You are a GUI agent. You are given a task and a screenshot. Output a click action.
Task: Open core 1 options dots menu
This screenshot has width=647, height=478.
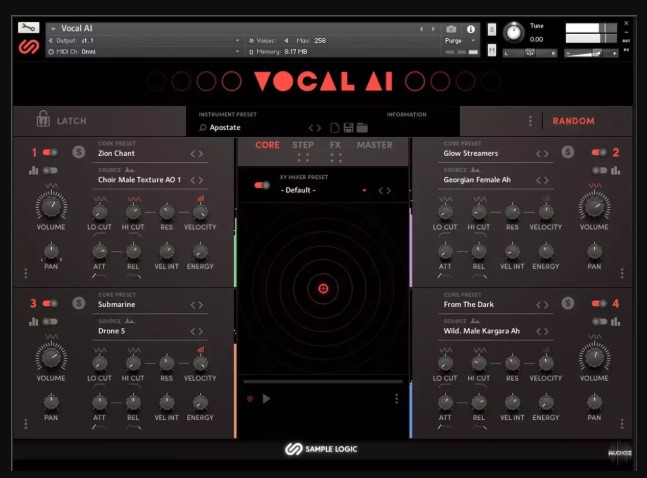(x=26, y=273)
